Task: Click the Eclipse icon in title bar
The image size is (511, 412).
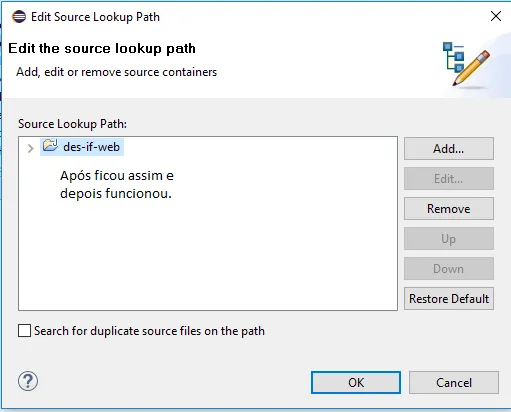Action: pyautogui.click(x=19, y=16)
